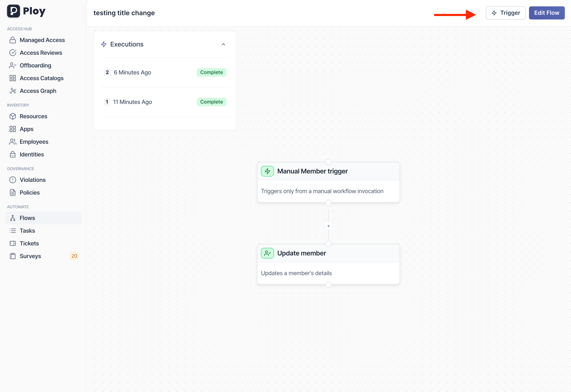Go to Offboarding section

43,65
